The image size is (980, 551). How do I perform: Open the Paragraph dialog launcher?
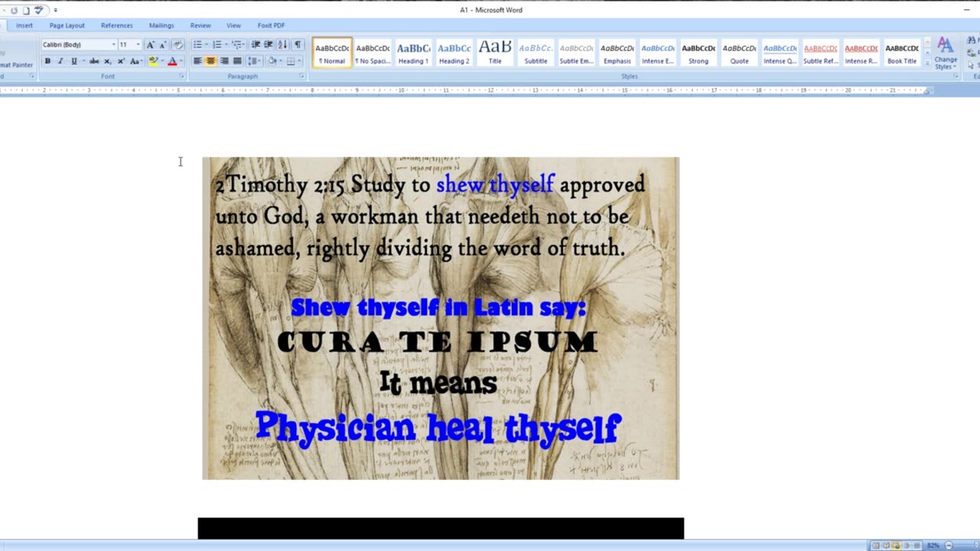(x=302, y=77)
